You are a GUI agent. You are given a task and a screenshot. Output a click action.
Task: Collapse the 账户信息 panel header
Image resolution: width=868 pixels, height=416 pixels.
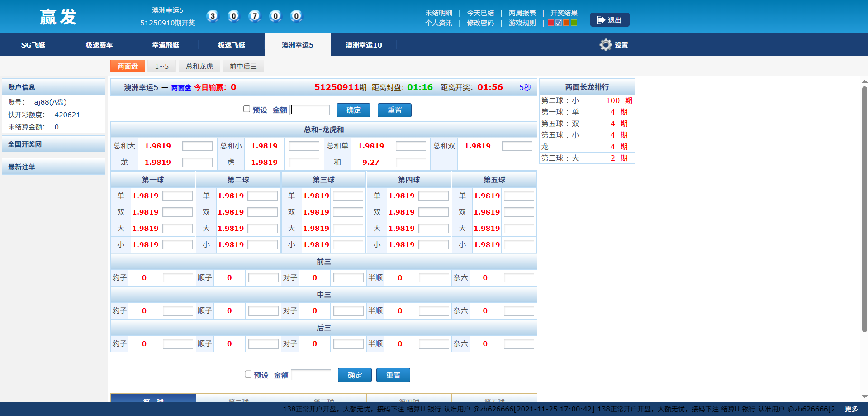[53, 87]
